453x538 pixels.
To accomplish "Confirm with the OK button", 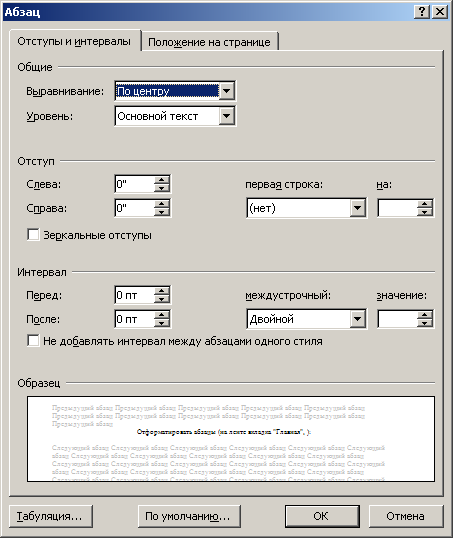I will [x=322, y=516].
